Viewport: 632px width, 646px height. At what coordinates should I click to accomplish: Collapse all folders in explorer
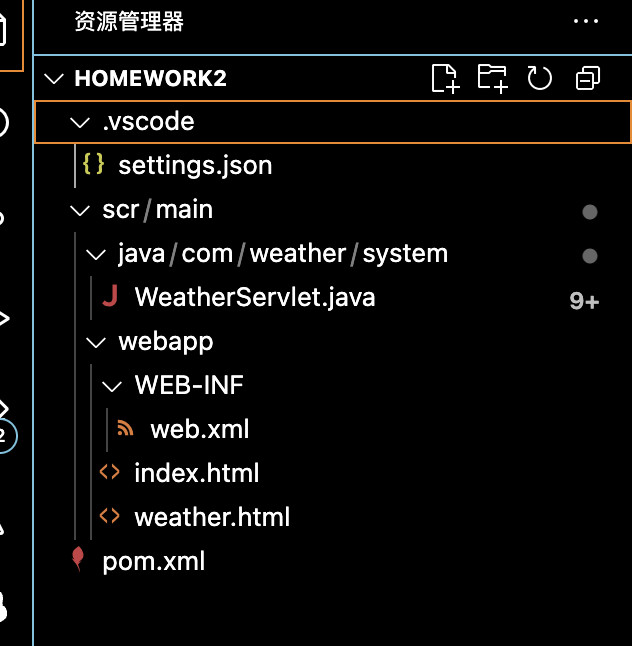point(588,78)
